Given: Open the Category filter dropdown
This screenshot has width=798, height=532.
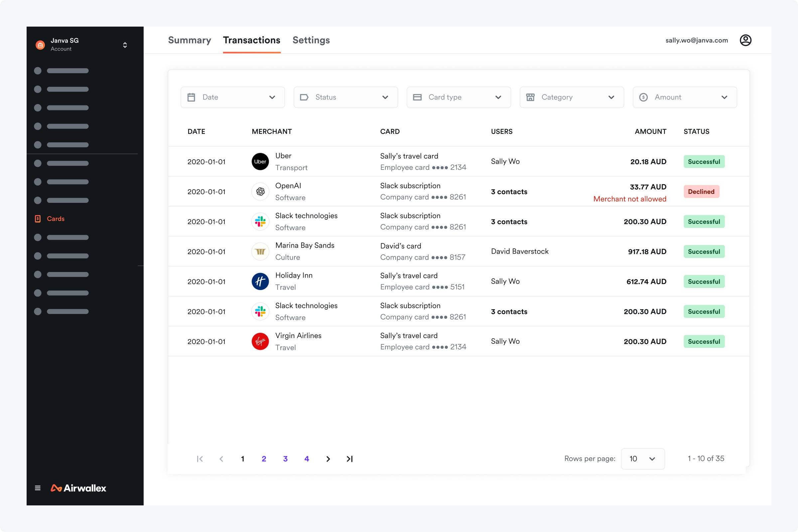Looking at the screenshot, I should (x=571, y=97).
